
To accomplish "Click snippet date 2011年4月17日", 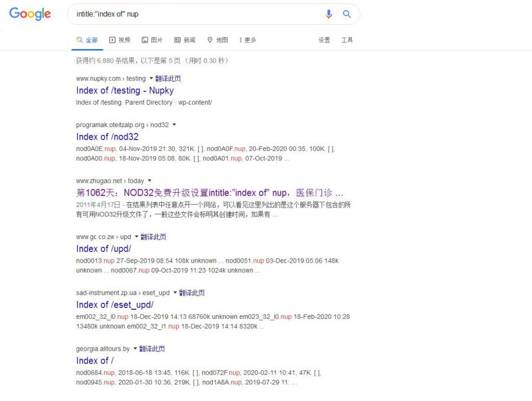I will 98,205.
